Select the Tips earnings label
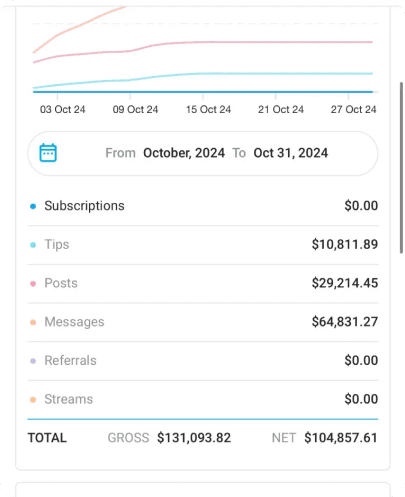 57,244
